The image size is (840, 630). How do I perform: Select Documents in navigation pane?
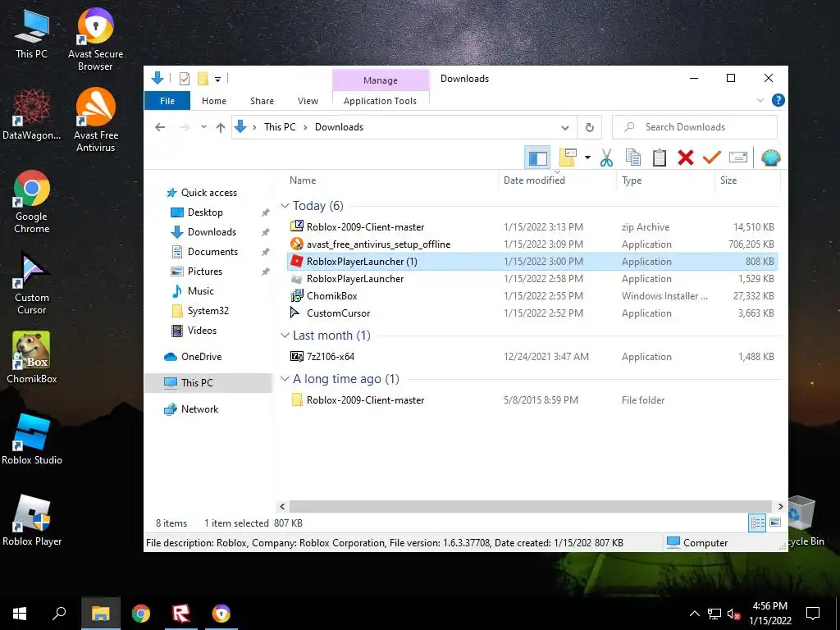pyautogui.click(x=212, y=252)
